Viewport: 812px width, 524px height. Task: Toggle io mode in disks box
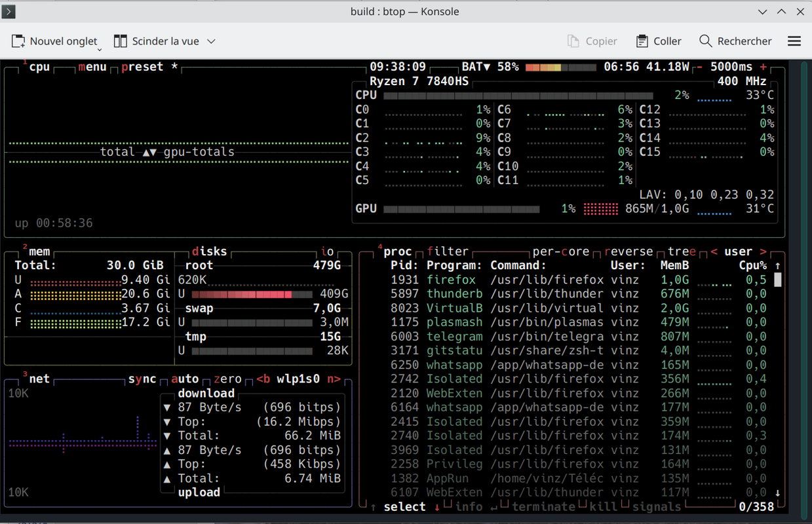[328, 252]
